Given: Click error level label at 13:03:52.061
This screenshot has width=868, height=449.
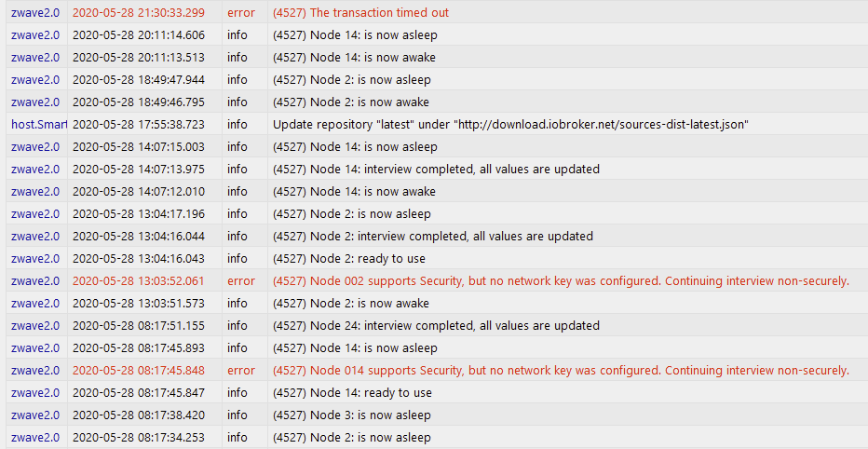Looking at the screenshot, I should (x=241, y=280).
